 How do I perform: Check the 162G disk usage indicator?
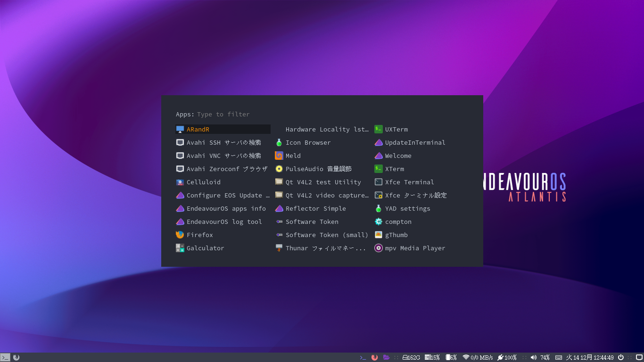pyautogui.click(x=411, y=357)
